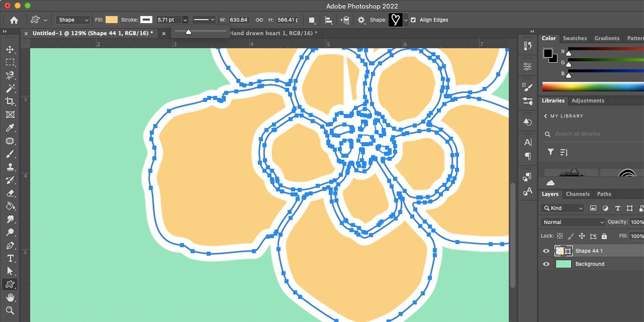Click the Stroke color swatch
Image resolution: width=644 pixels, height=322 pixels.
[x=147, y=20]
